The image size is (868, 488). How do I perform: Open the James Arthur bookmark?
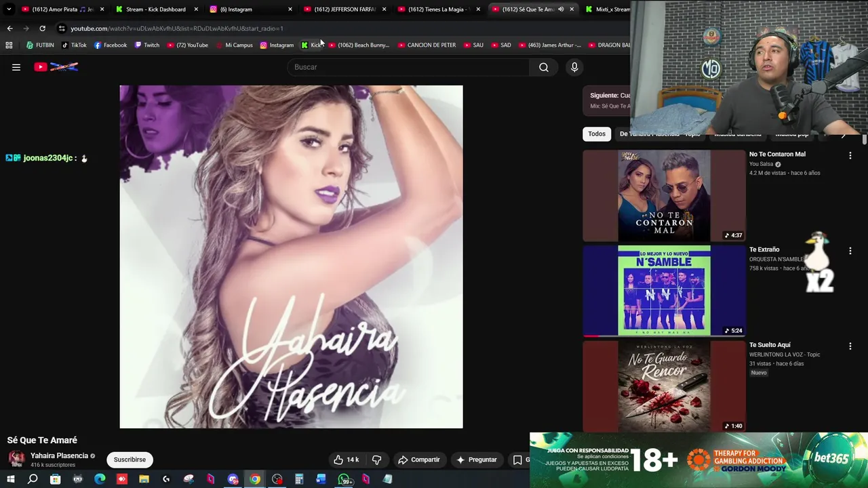coord(550,45)
